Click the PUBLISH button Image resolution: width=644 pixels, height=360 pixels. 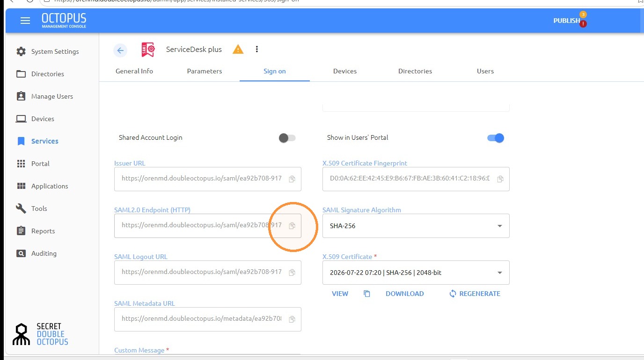point(567,21)
